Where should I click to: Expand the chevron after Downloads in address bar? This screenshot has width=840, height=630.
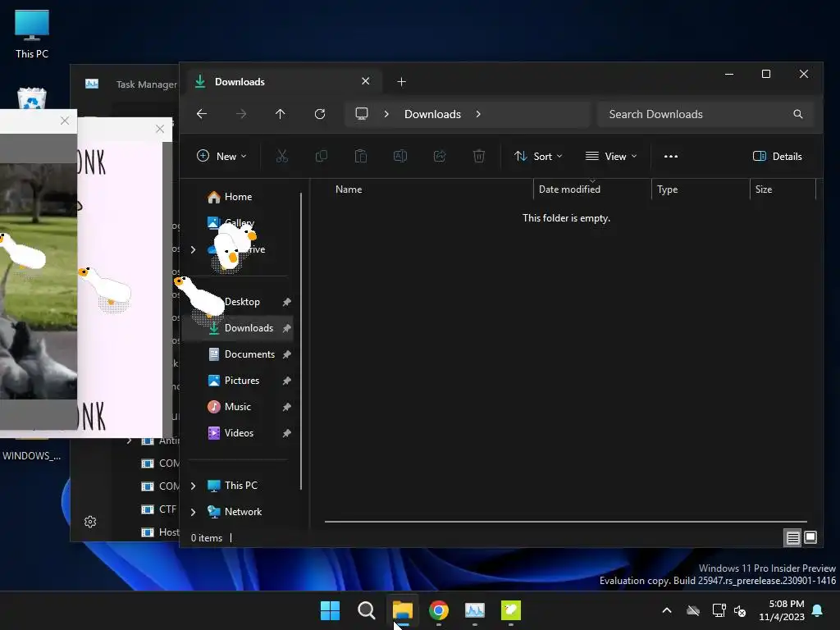[478, 114]
